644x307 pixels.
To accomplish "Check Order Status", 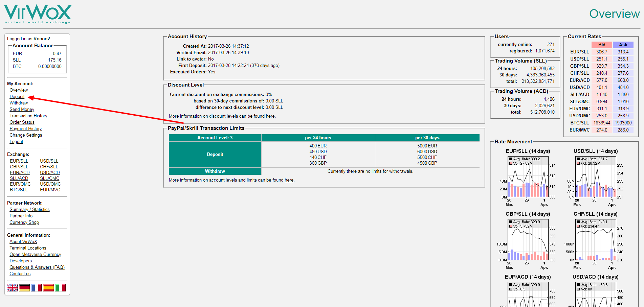I will [22, 122].
